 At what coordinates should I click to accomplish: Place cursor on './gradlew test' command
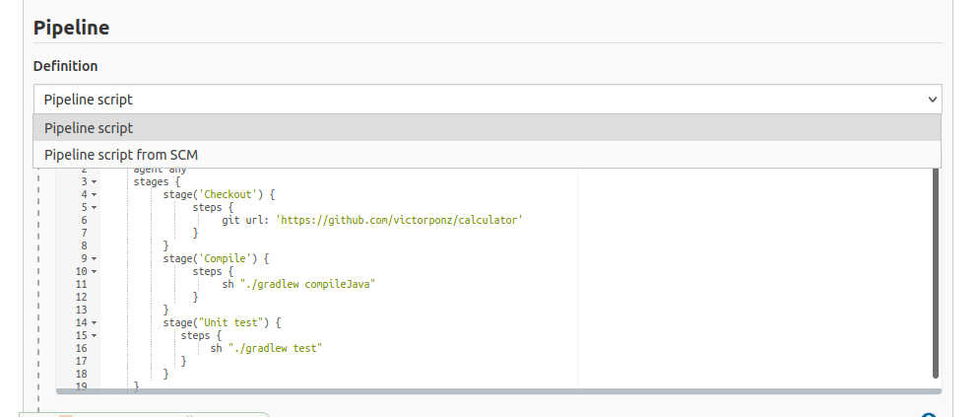278,348
